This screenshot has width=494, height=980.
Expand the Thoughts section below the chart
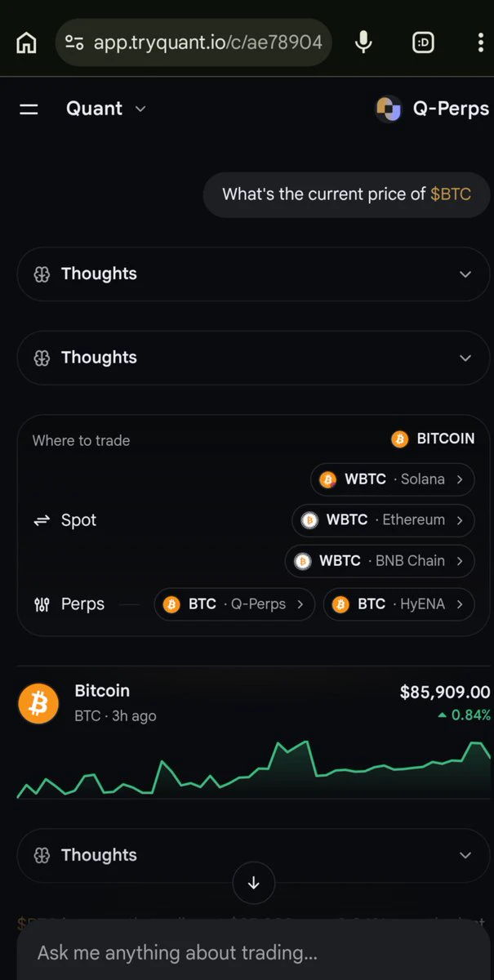[253, 855]
